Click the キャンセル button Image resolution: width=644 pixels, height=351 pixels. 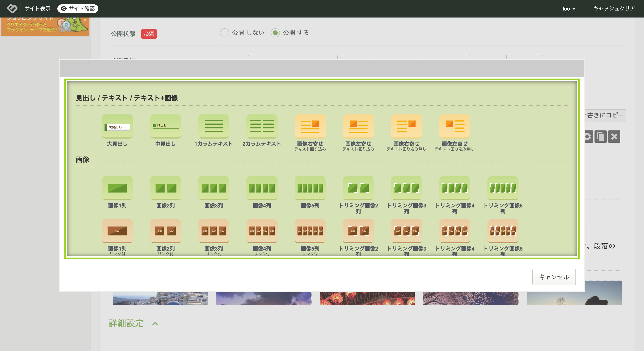tap(554, 277)
